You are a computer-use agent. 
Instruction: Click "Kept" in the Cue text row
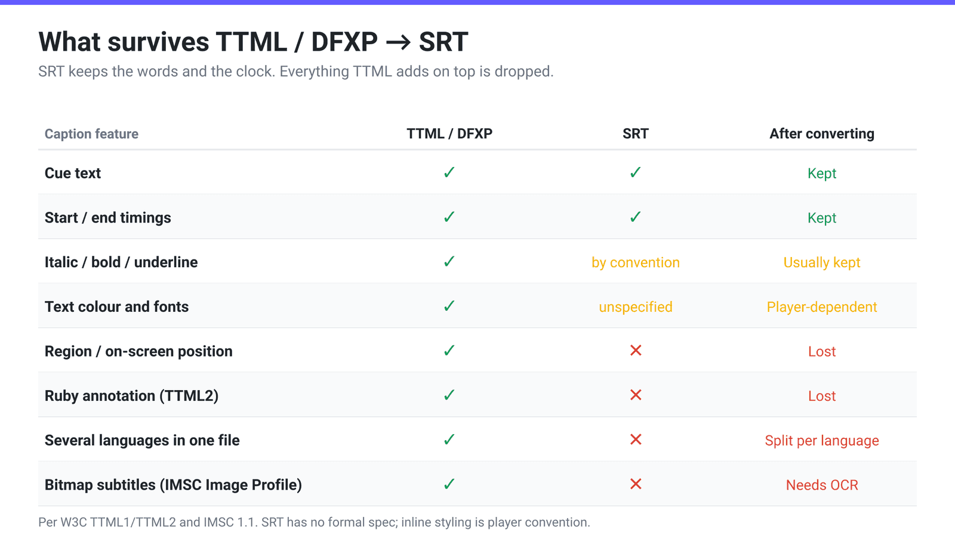tap(822, 173)
